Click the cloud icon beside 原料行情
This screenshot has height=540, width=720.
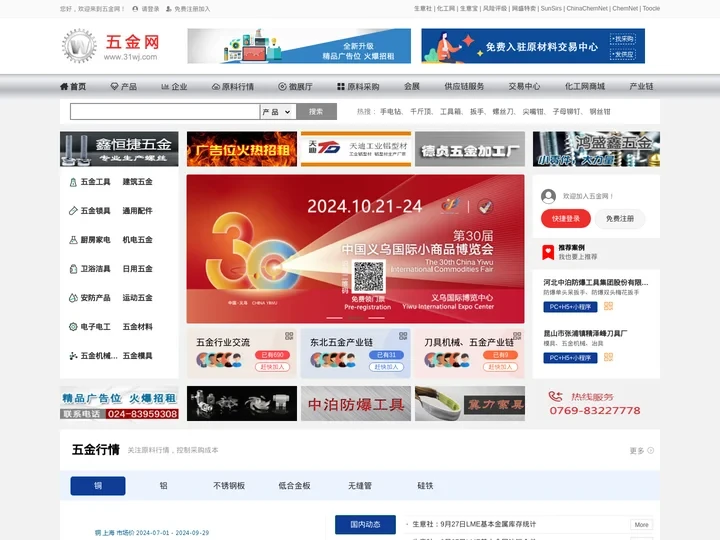216,86
